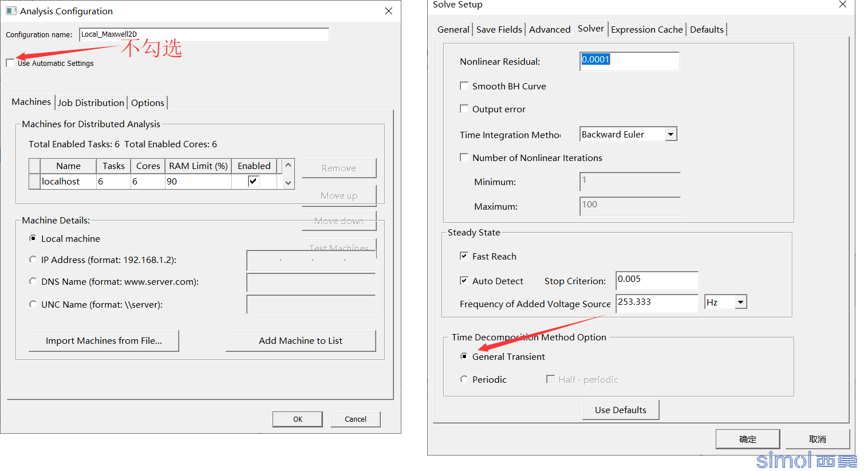Switch to the Advanced tab
Viewport: 868px width, 471px height.
coord(550,29)
